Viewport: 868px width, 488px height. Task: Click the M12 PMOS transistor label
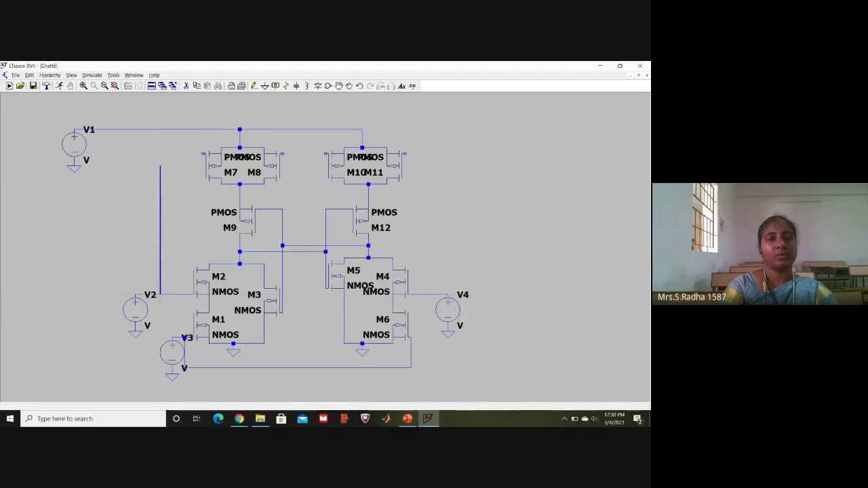coord(380,228)
